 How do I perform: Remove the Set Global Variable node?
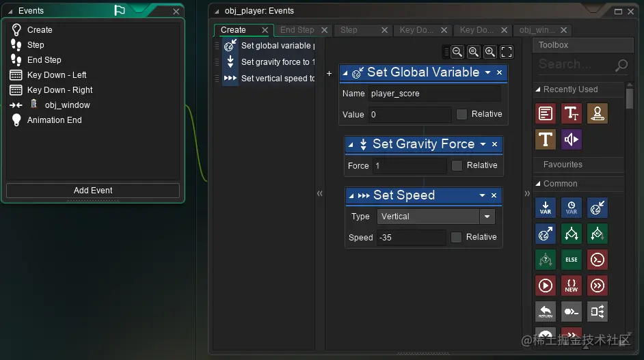pyautogui.click(x=500, y=72)
